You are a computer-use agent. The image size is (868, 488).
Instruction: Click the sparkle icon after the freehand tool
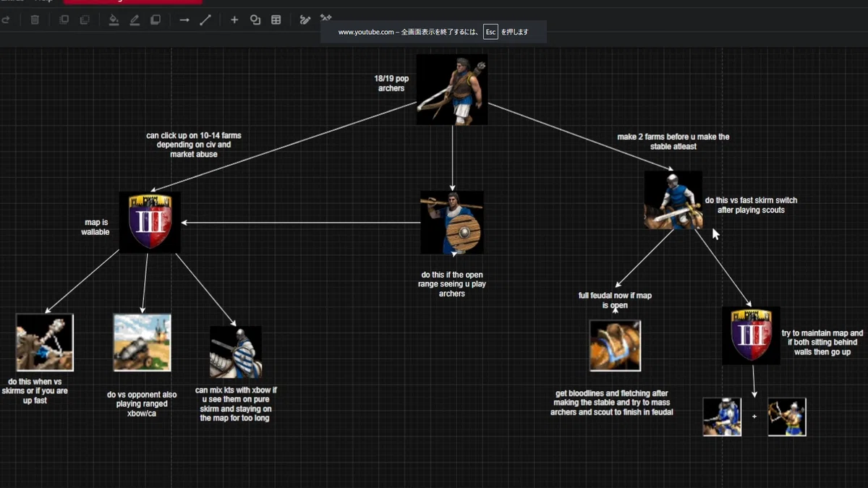[x=326, y=17]
